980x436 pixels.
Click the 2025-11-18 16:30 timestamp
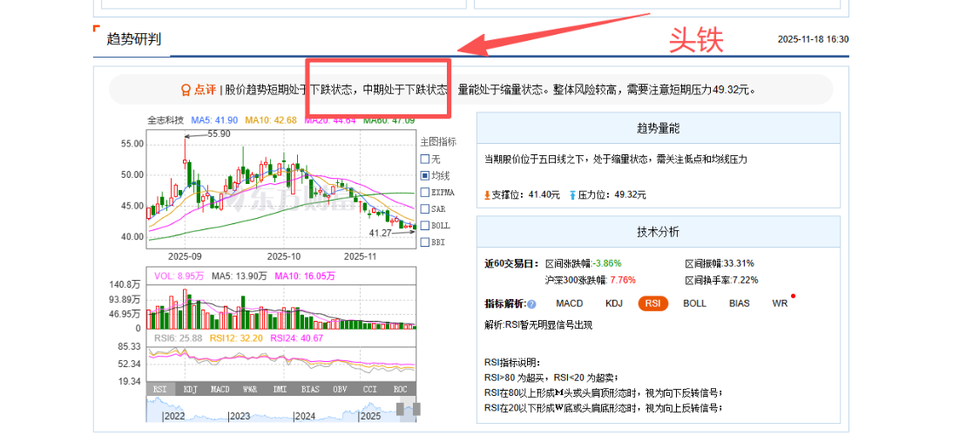813,38
